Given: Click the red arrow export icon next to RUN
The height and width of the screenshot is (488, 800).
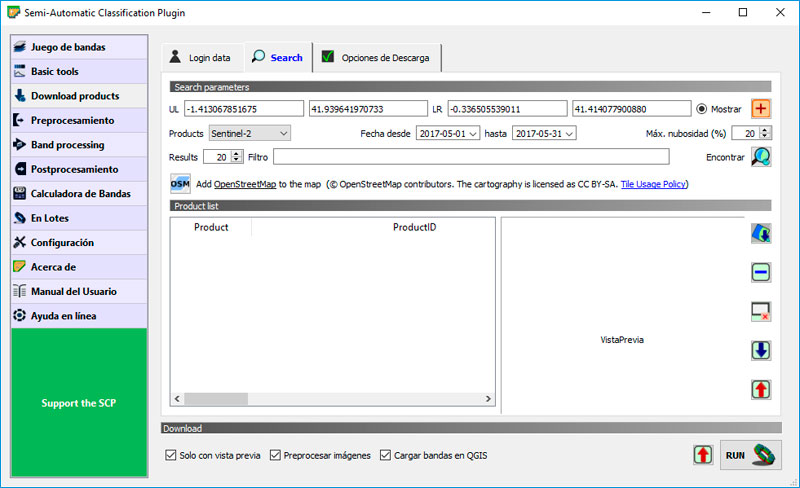Looking at the screenshot, I should (x=703, y=455).
